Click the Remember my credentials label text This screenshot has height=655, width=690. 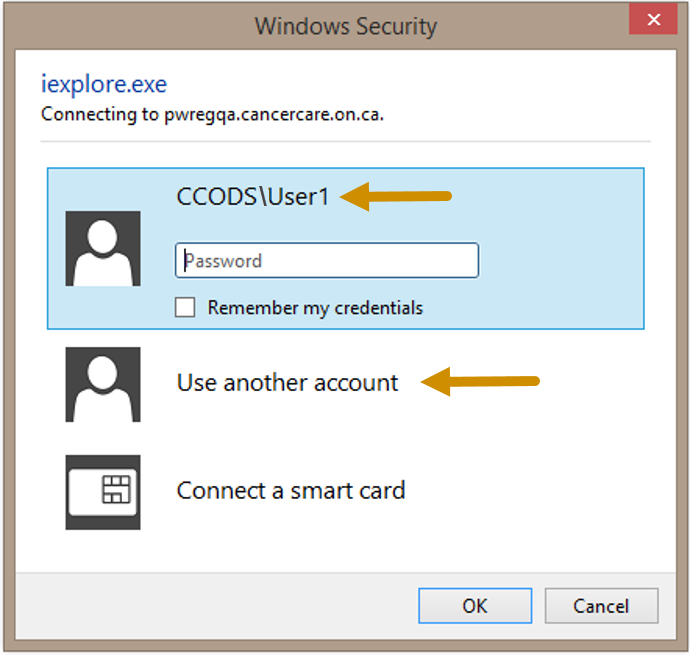click(x=315, y=308)
